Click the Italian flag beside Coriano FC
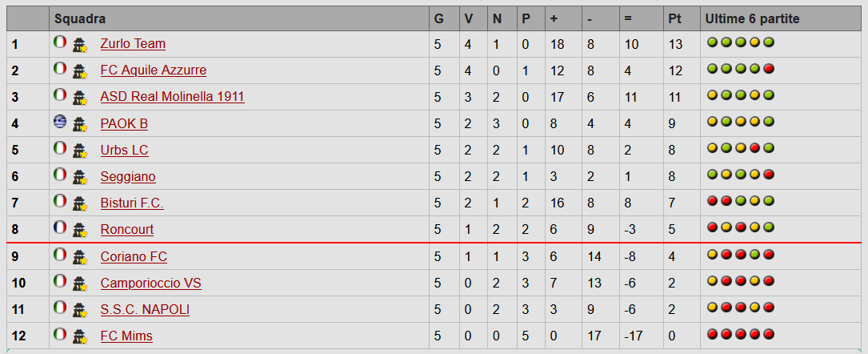 [60, 255]
